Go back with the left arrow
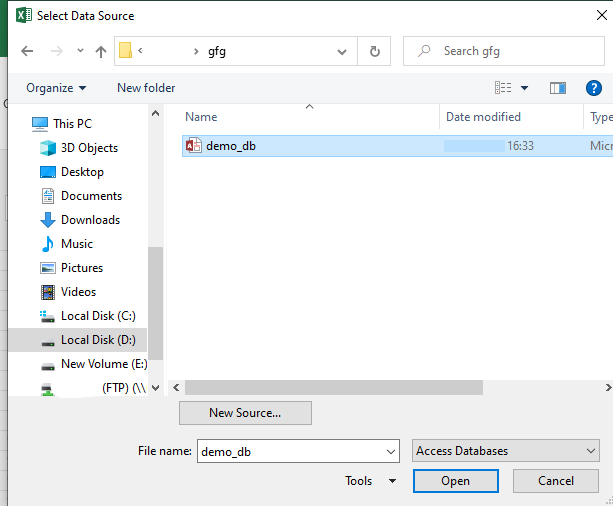The width and height of the screenshot is (613, 506). (27, 51)
